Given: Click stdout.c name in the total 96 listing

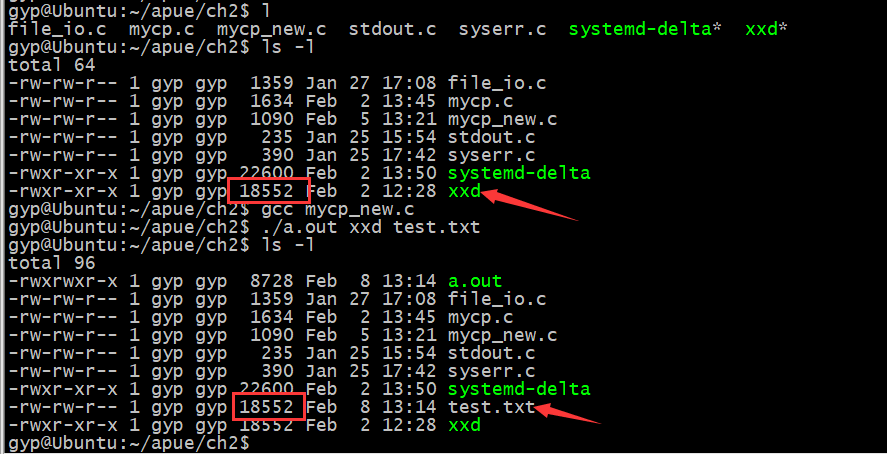Looking at the screenshot, I should (x=492, y=353).
